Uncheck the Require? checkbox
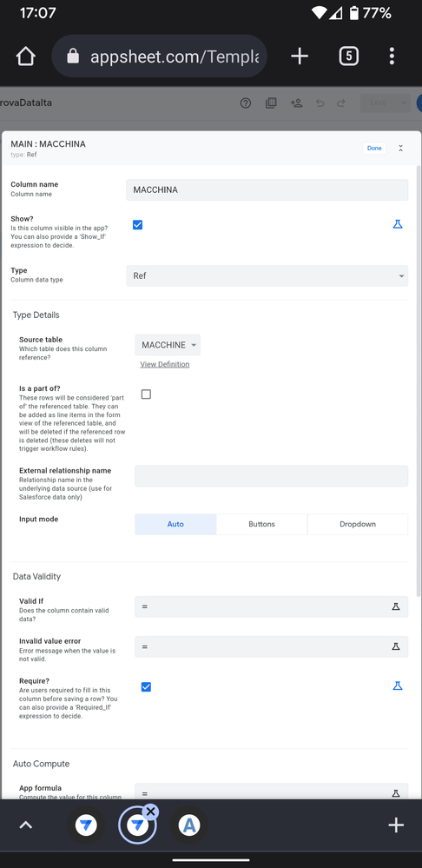This screenshot has width=422, height=868. pyautogui.click(x=146, y=687)
